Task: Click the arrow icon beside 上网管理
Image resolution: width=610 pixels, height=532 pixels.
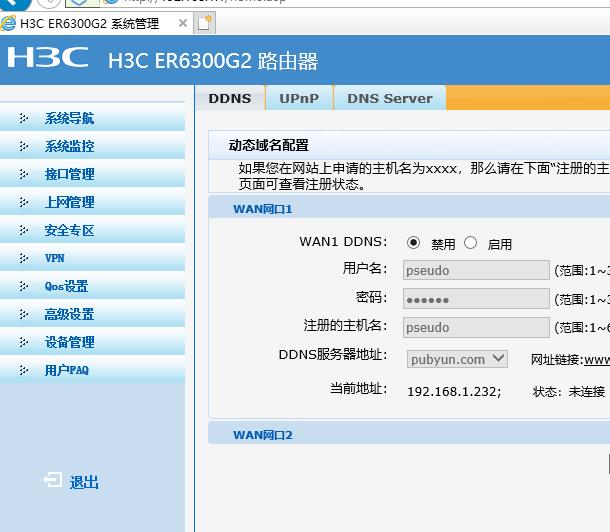Action: [x=24, y=202]
